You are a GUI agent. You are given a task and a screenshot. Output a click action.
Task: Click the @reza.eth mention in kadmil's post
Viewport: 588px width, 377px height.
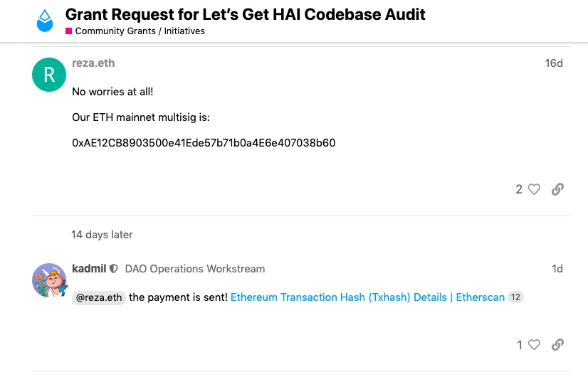[x=99, y=297]
